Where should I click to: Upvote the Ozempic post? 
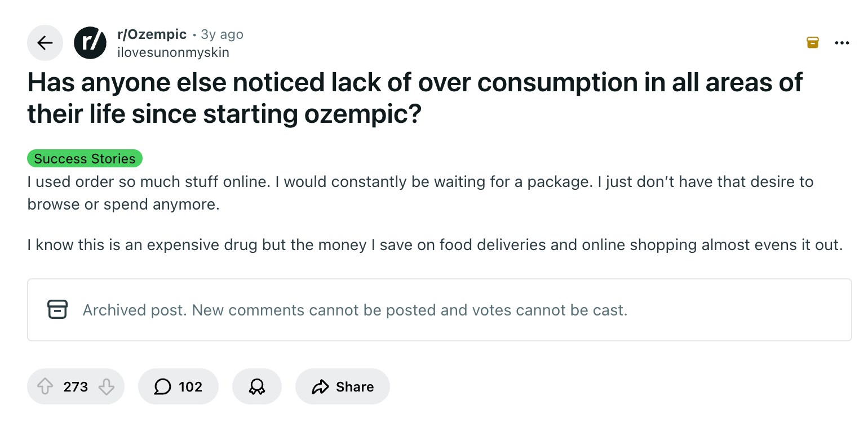click(x=45, y=386)
